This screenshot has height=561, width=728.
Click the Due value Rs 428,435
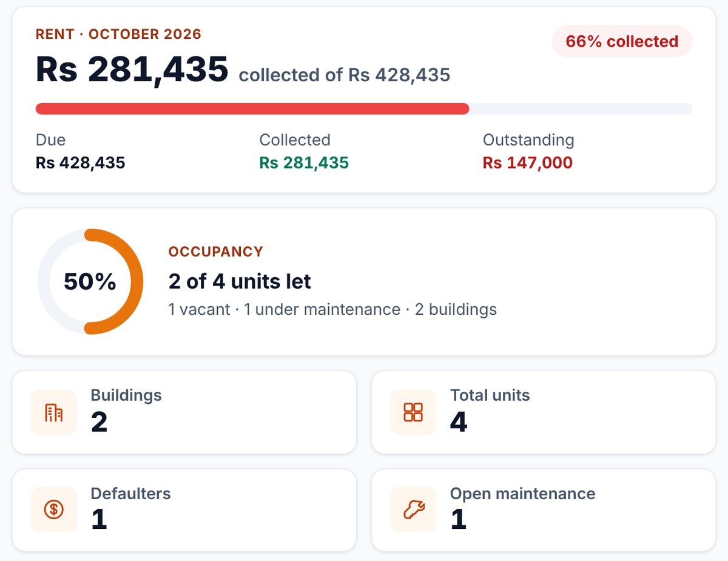(81, 163)
